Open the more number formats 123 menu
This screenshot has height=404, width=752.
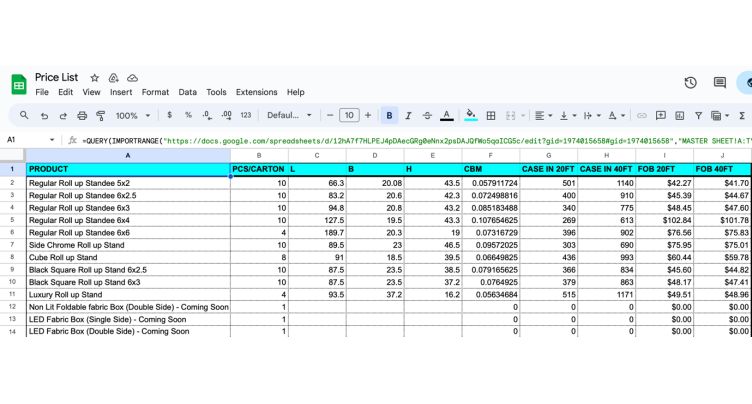coord(246,115)
